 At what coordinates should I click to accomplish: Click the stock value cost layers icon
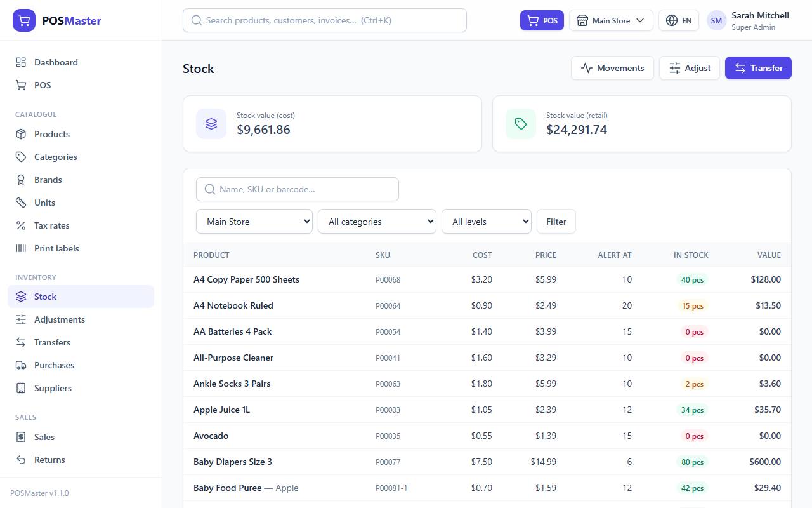pyautogui.click(x=211, y=124)
